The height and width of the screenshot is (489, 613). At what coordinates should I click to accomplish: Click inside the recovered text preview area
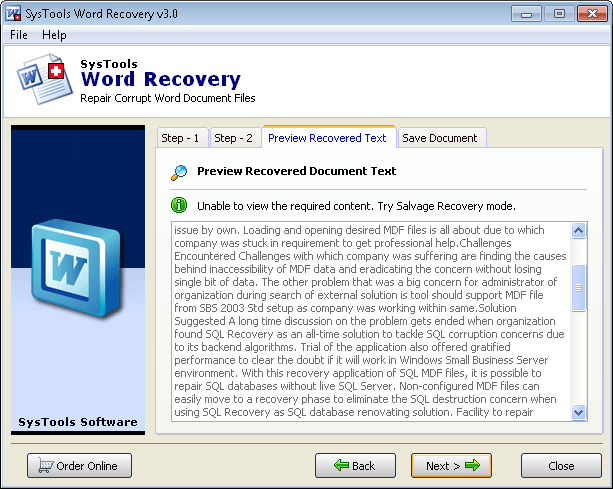tap(370, 320)
